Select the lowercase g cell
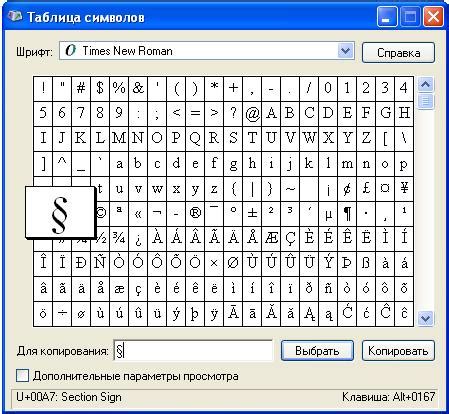This screenshot has height=414, width=449. coord(233,164)
